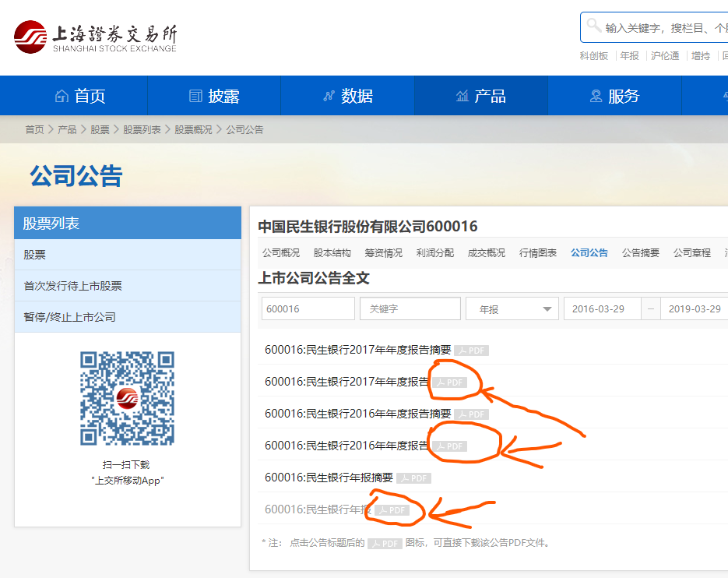Click the 沪伦通 hot search link

tap(665, 56)
